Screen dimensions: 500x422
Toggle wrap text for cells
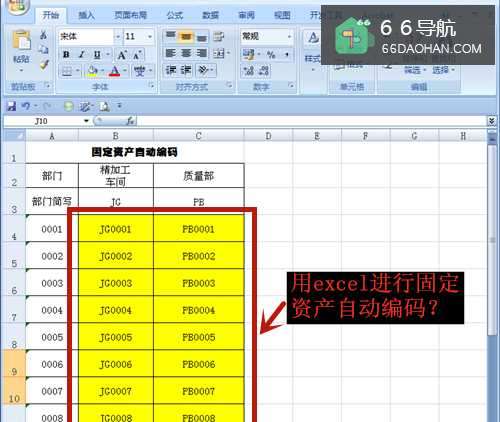(x=219, y=36)
